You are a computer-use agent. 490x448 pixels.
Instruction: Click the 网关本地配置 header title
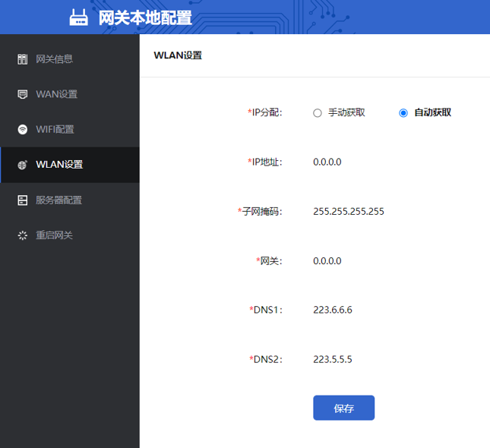145,17
